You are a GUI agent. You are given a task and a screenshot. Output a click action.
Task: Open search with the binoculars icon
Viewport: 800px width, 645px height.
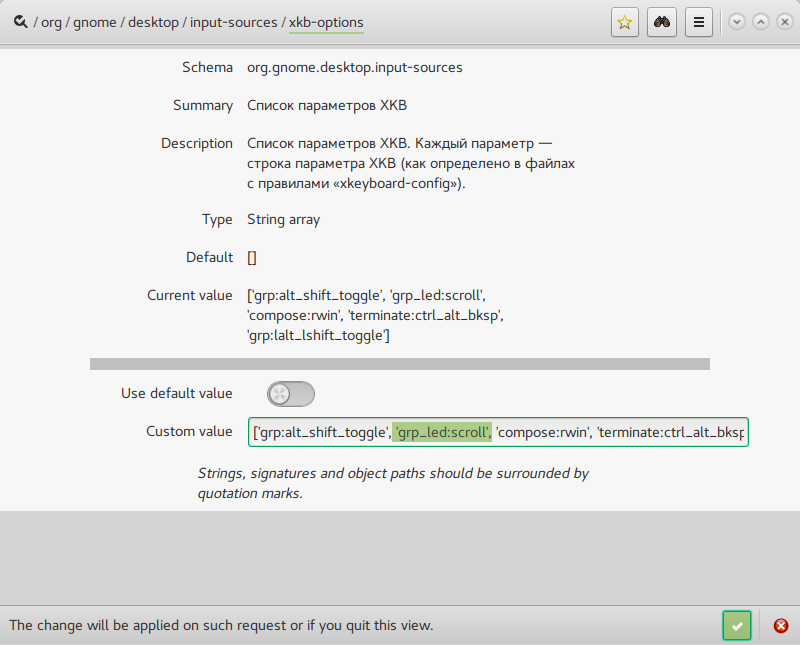coord(662,22)
